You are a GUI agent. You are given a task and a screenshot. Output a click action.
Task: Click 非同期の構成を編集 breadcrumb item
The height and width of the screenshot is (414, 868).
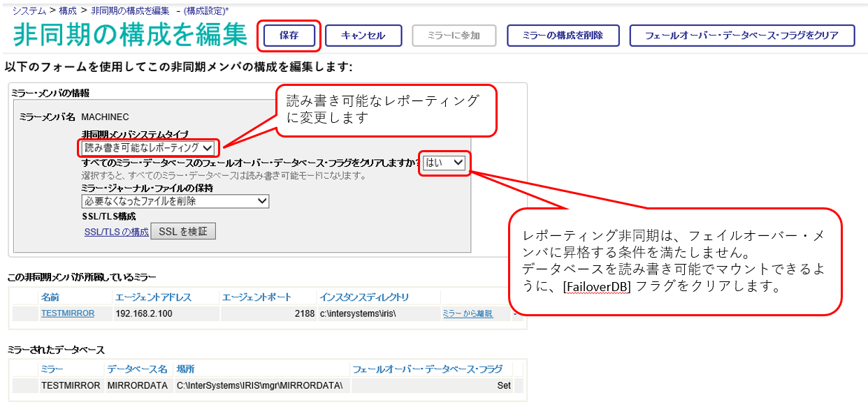point(129,11)
